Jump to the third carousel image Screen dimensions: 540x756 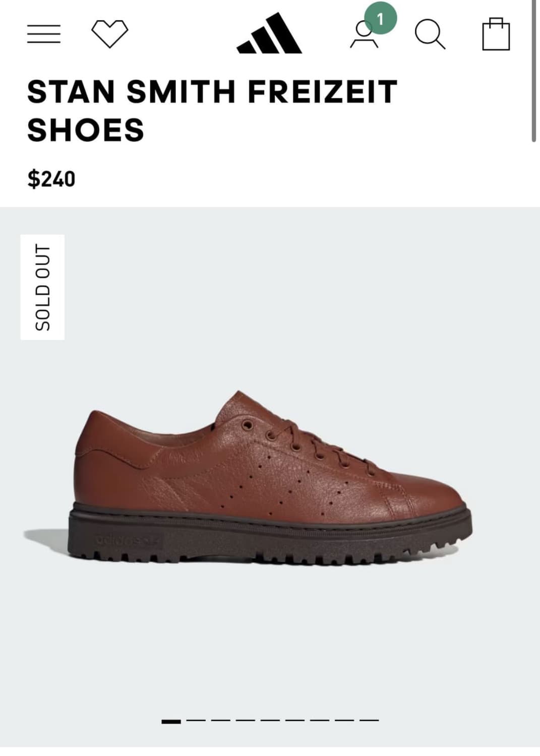point(220,721)
